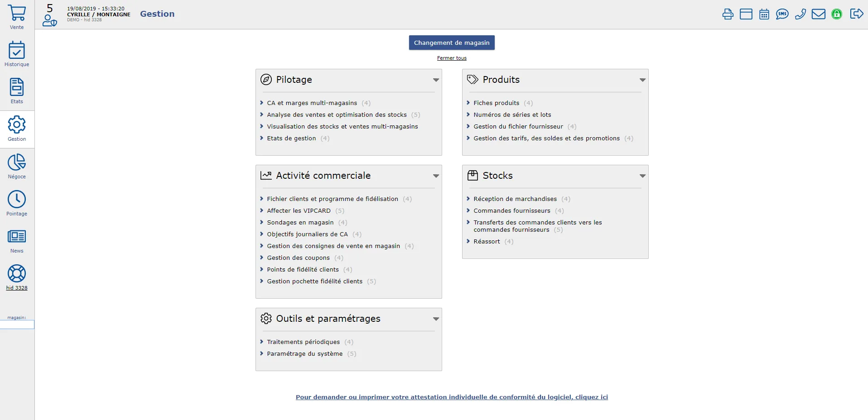Open the Etats reports icon
This screenshot has height=420, width=868.
[x=17, y=87]
